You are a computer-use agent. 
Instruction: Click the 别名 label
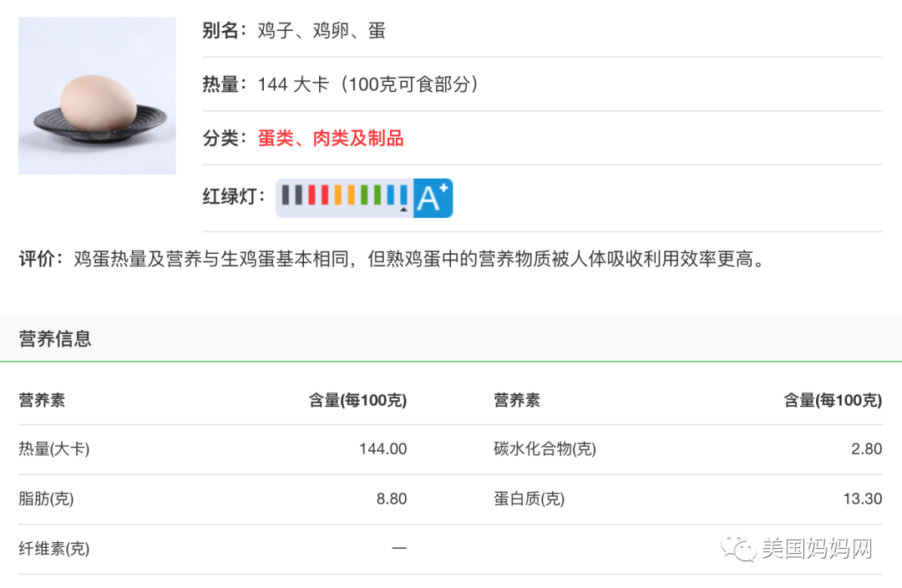225,31
